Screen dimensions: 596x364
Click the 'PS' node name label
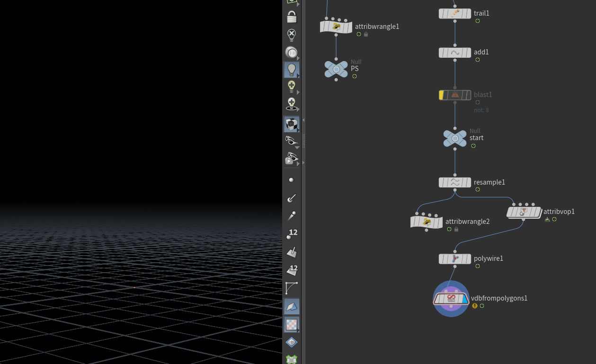[355, 69]
